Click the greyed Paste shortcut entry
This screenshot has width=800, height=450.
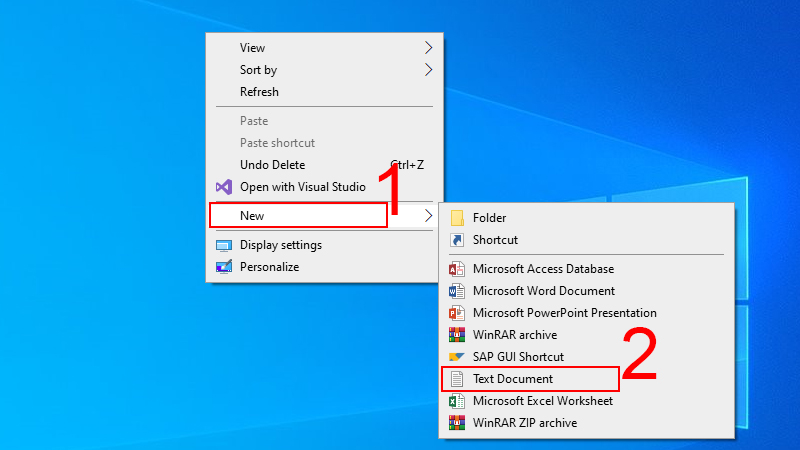click(324, 143)
